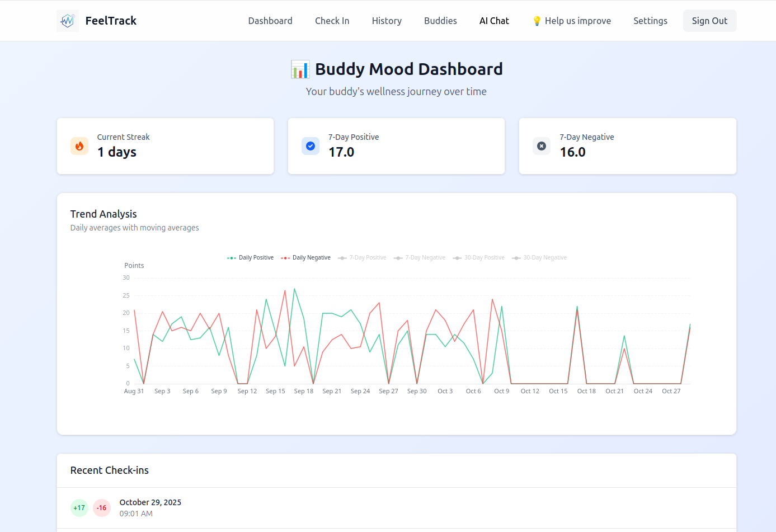Click the green +17 score badge

pos(79,507)
